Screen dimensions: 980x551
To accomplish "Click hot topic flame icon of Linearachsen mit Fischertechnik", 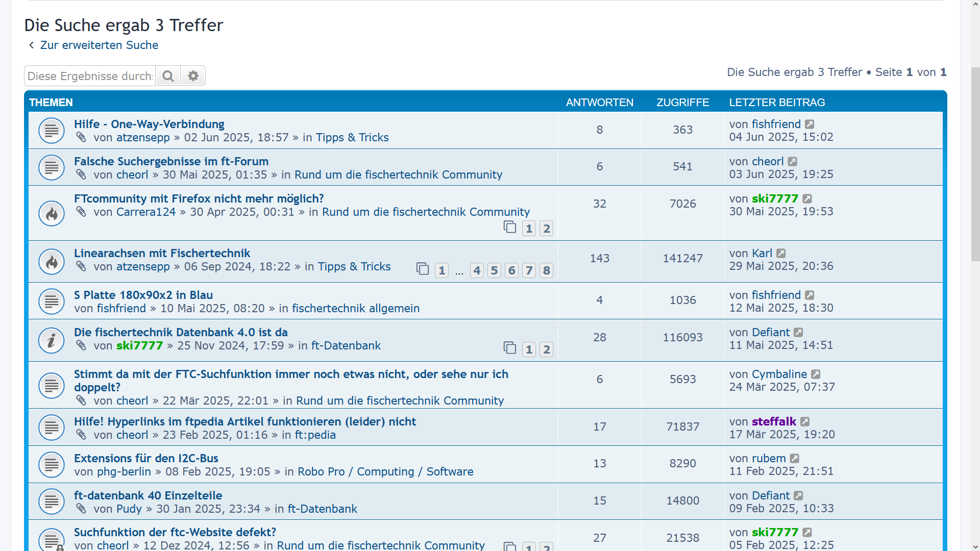I will point(52,262).
